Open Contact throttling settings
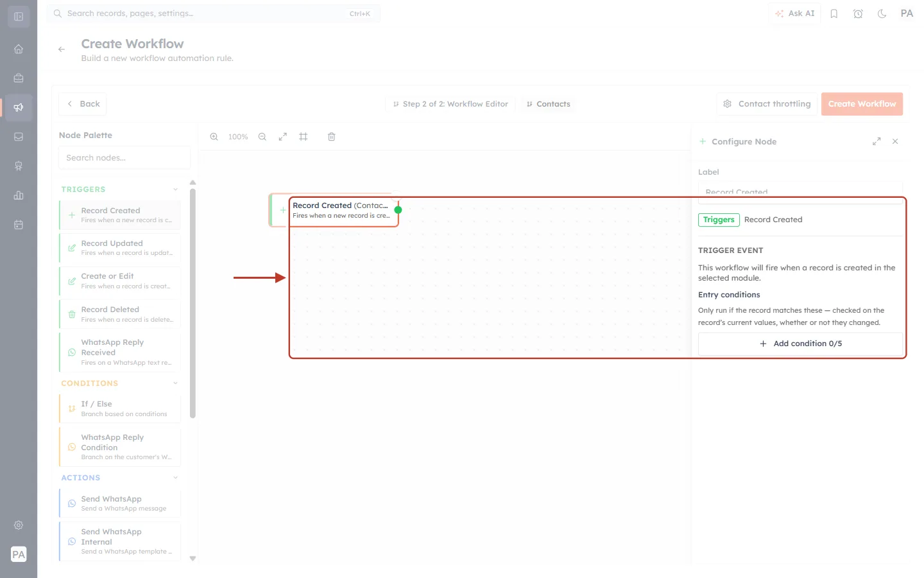The image size is (924, 578). click(767, 104)
